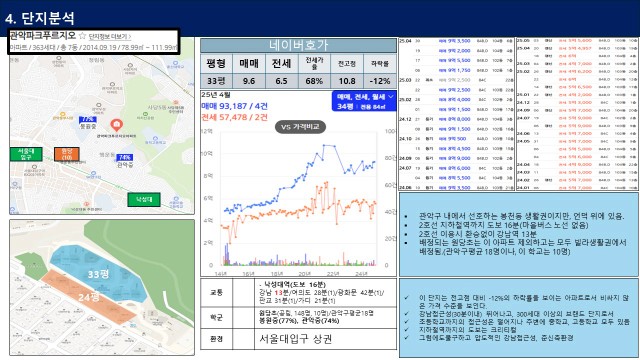
Task: Click the 매매 93,187 / 4건 label
Action: (x=235, y=106)
